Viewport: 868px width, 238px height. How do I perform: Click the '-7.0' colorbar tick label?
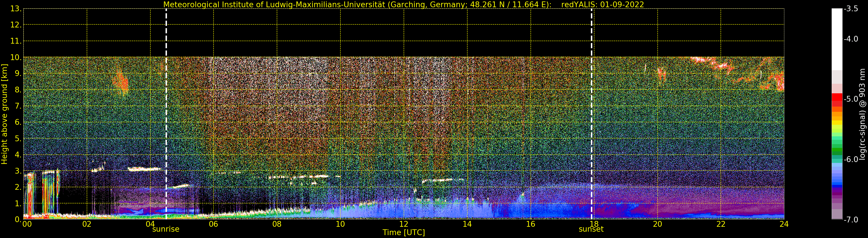[x=851, y=220]
